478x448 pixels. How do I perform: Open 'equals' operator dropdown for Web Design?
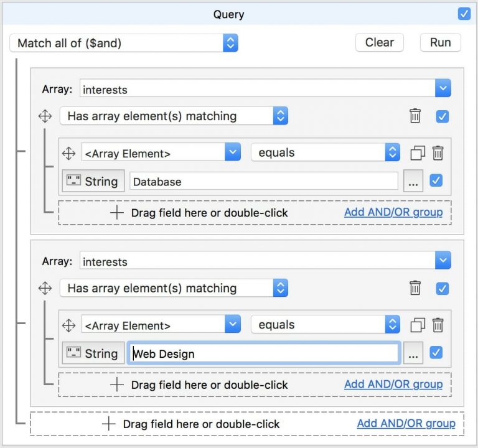point(392,325)
